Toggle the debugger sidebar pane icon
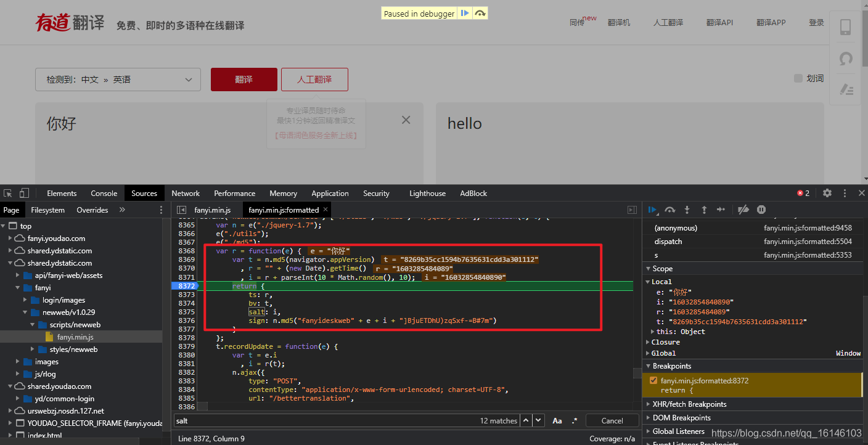The image size is (868, 445). point(632,210)
